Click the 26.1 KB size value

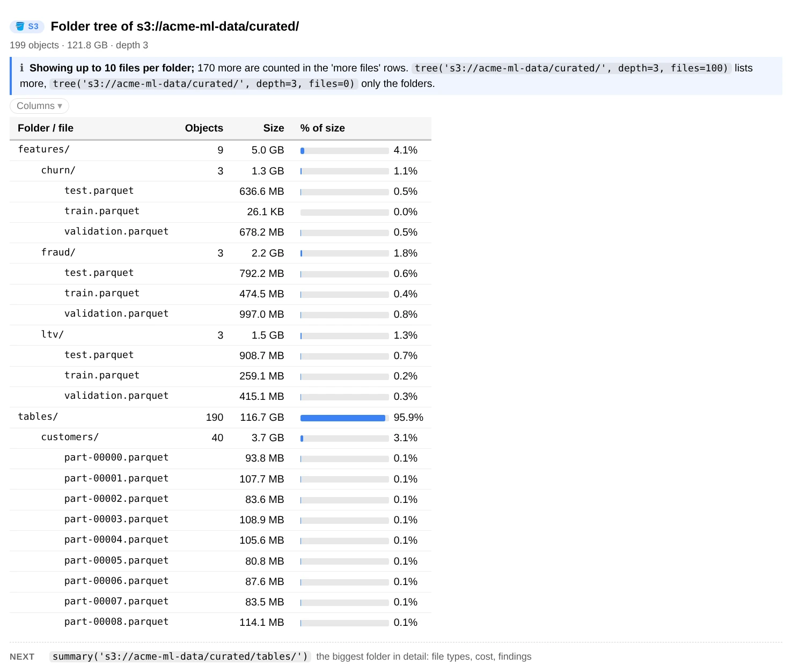266,212
